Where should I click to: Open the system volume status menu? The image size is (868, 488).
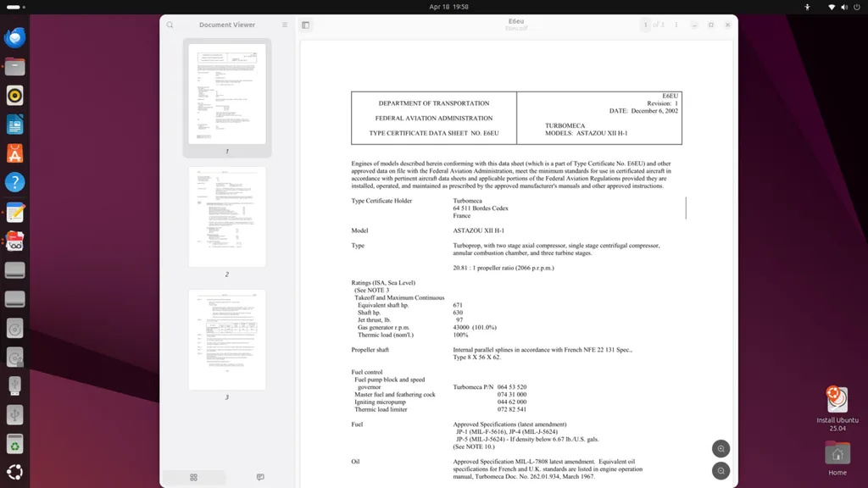click(844, 7)
